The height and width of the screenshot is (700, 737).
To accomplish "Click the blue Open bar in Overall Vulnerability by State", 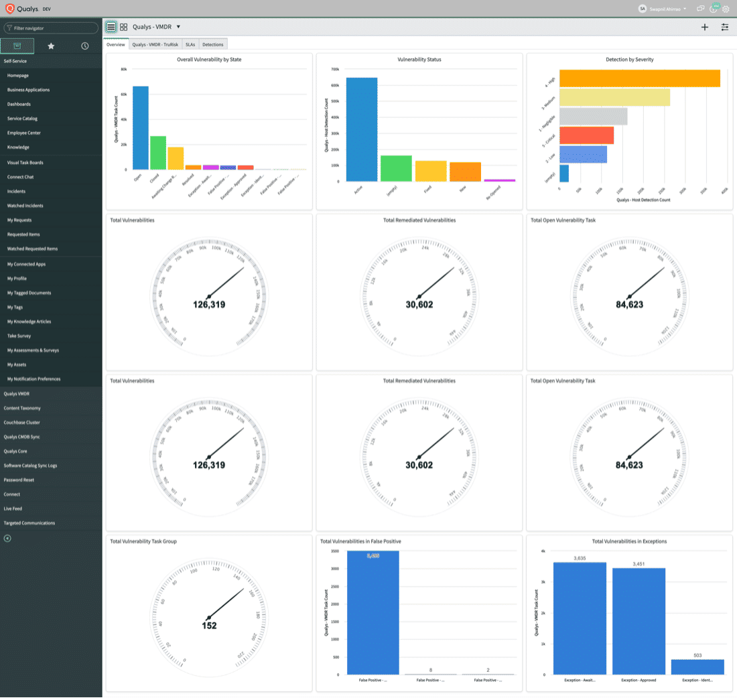I will tap(141, 128).
